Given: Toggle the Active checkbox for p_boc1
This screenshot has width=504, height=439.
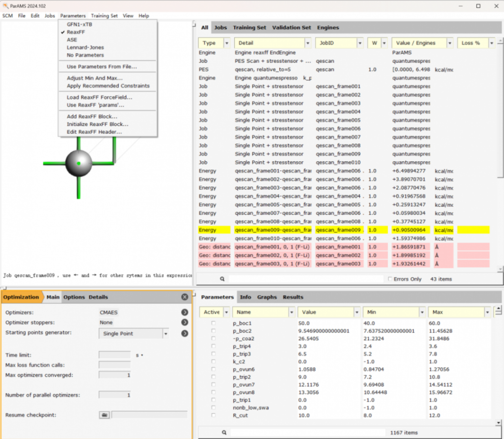Looking at the screenshot, I should (214, 323).
